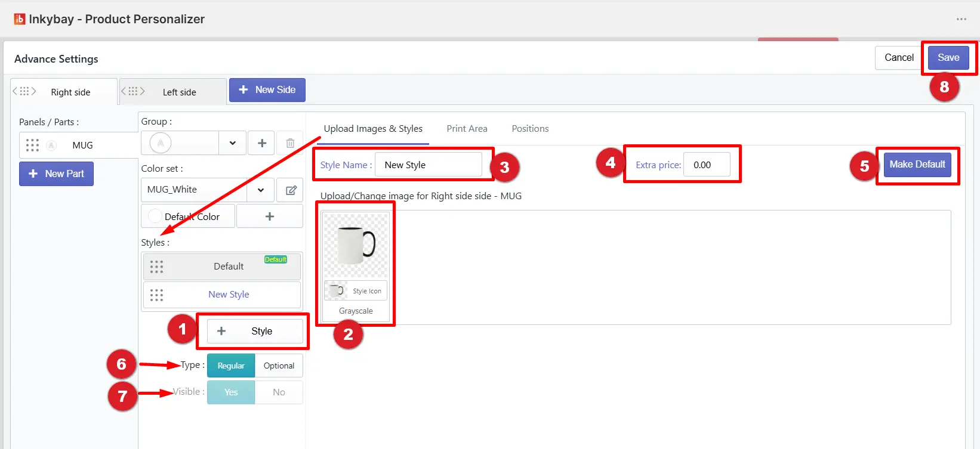Click the Default style drag handle
The image size is (980, 449).
tap(156, 267)
